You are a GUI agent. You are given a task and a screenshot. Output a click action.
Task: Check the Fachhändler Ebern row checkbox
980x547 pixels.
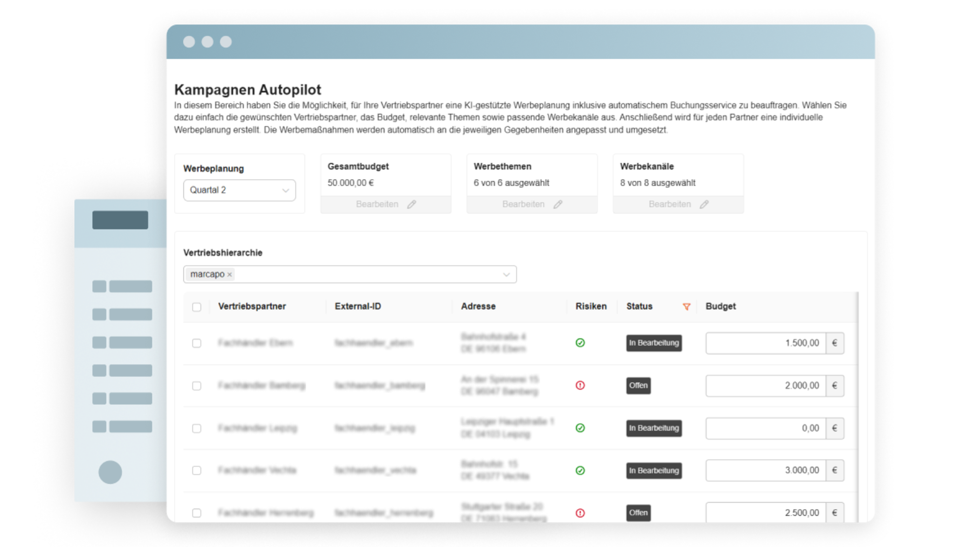(197, 343)
